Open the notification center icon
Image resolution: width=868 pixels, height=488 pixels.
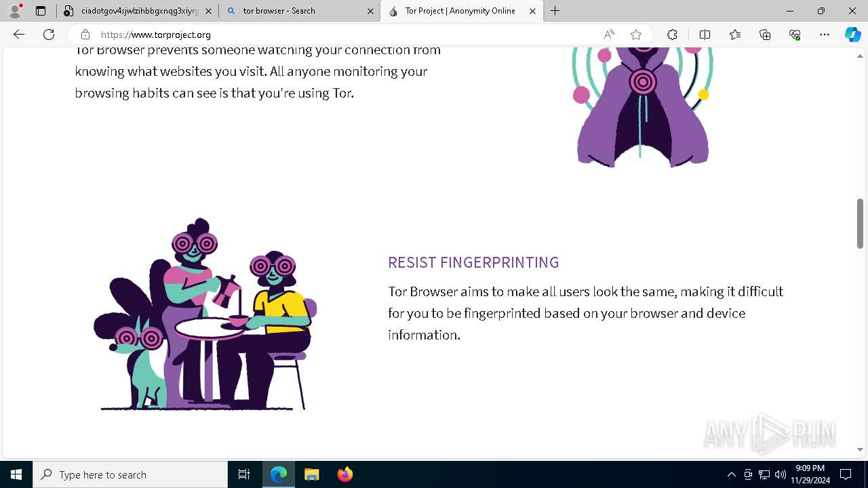pyautogui.click(x=846, y=474)
